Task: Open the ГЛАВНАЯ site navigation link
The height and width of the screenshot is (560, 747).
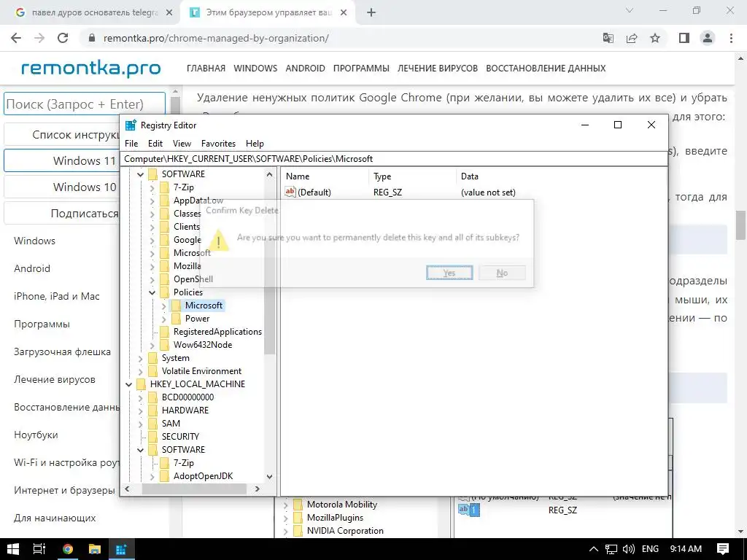Action: coord(206,68)
